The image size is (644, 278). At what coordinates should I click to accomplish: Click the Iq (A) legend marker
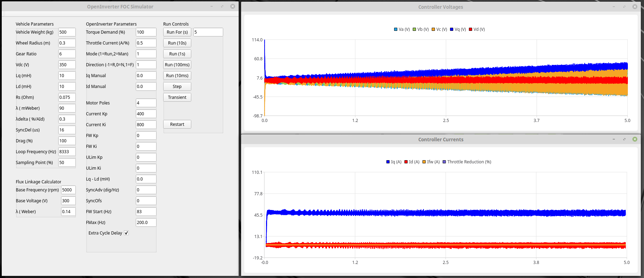point(388,162)
